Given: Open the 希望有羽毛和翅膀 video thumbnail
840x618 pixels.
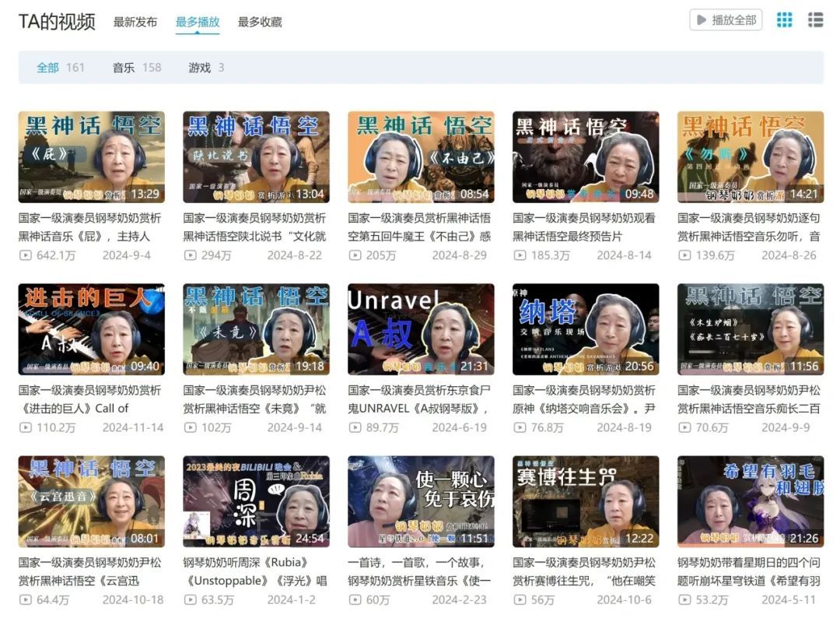Looking at the screenshot, I should coord(751,501).
